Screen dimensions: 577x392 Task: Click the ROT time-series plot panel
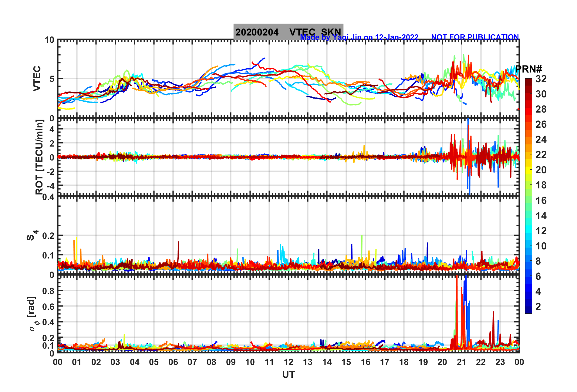(288, 157)
